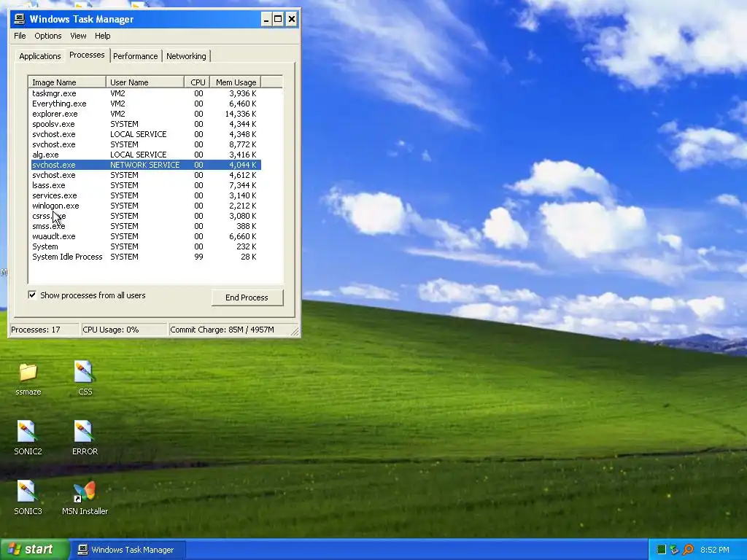Image resolution: width=747 pixels, height=560 pixels.
Task: Click the Task Manager title bar icon
Action: (x=20, y=19)
